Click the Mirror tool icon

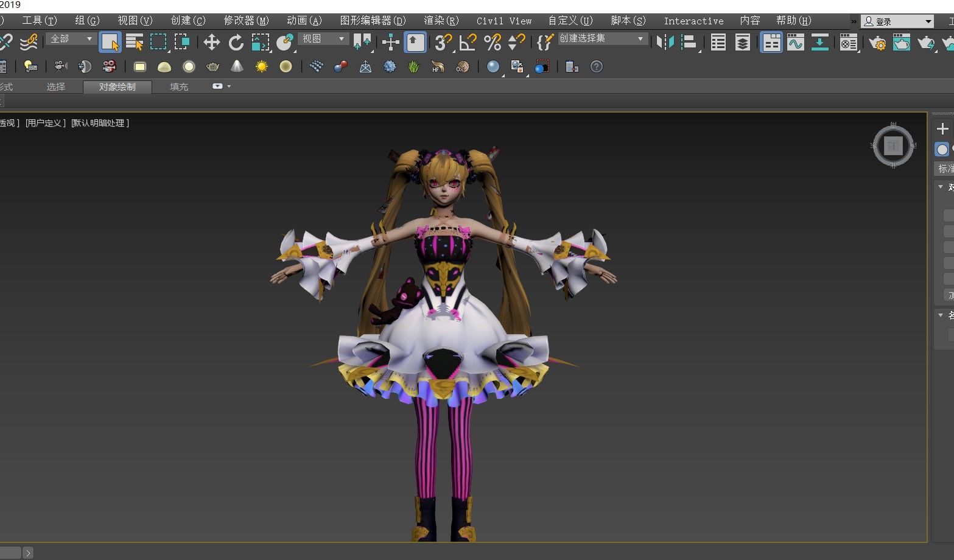point(665,42)
